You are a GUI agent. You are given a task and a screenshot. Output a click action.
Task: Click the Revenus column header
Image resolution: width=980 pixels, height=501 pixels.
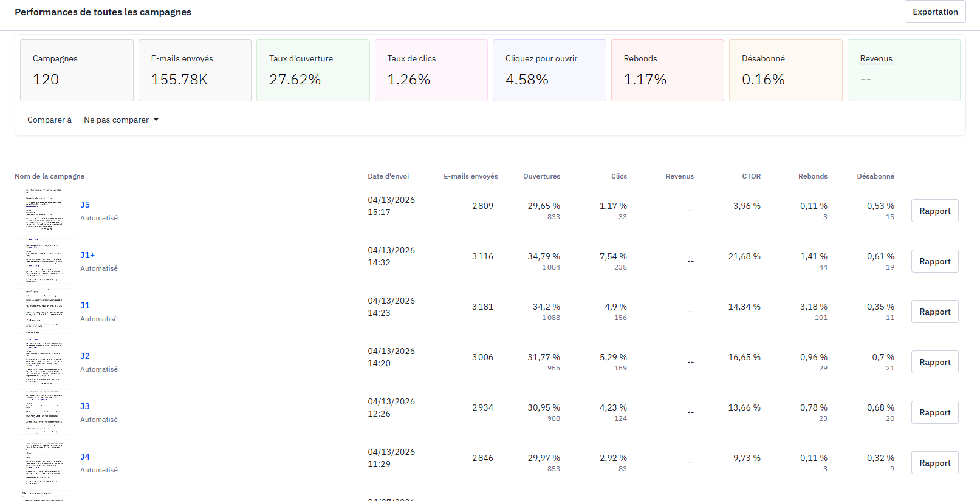pos(679,176)
